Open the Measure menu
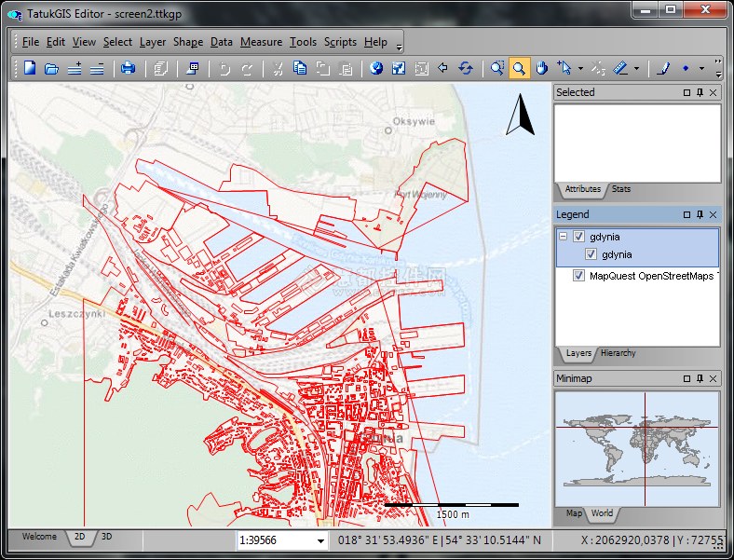Viewport: 734px width, 560px height. [x=261, y=42]
